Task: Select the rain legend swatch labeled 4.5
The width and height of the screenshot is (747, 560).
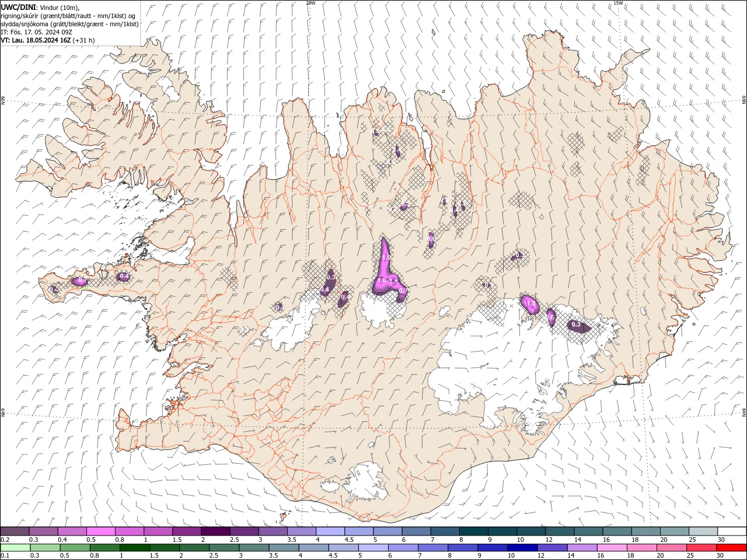Action: [343, 548]
